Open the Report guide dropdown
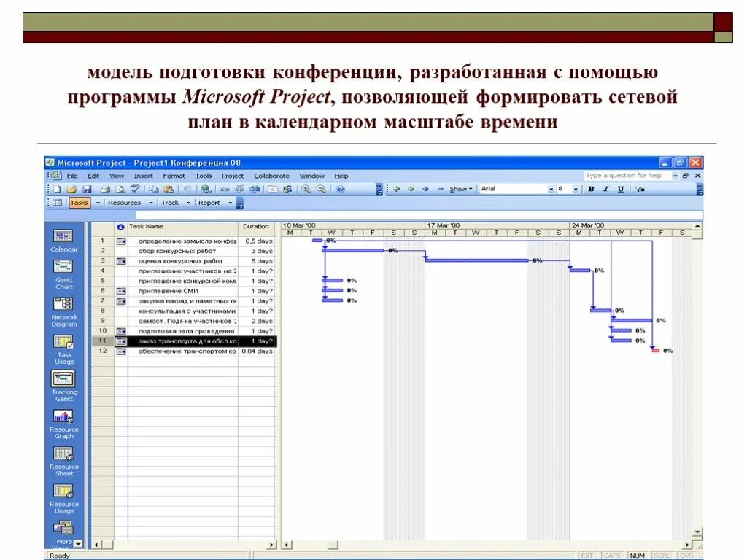Image resolution: width=747 pixels, height=560 pixels. (x=230, y=203)
